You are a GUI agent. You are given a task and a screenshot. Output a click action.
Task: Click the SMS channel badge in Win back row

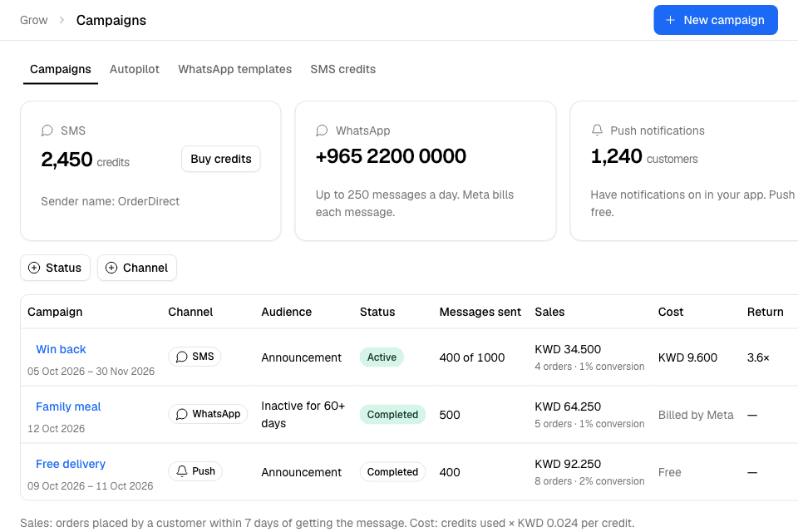click(x=195, y=357)
